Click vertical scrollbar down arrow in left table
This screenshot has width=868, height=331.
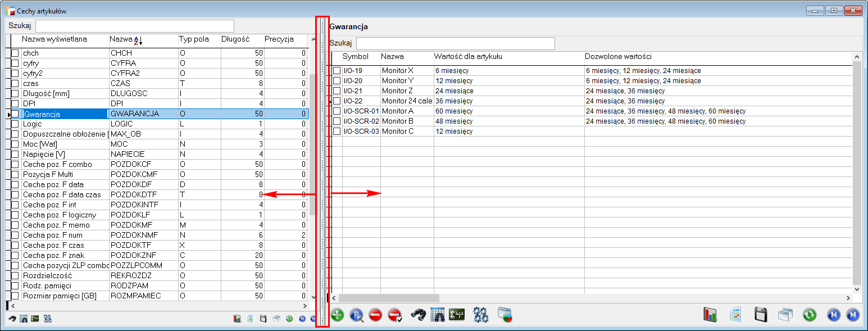(x=313, y=297)
